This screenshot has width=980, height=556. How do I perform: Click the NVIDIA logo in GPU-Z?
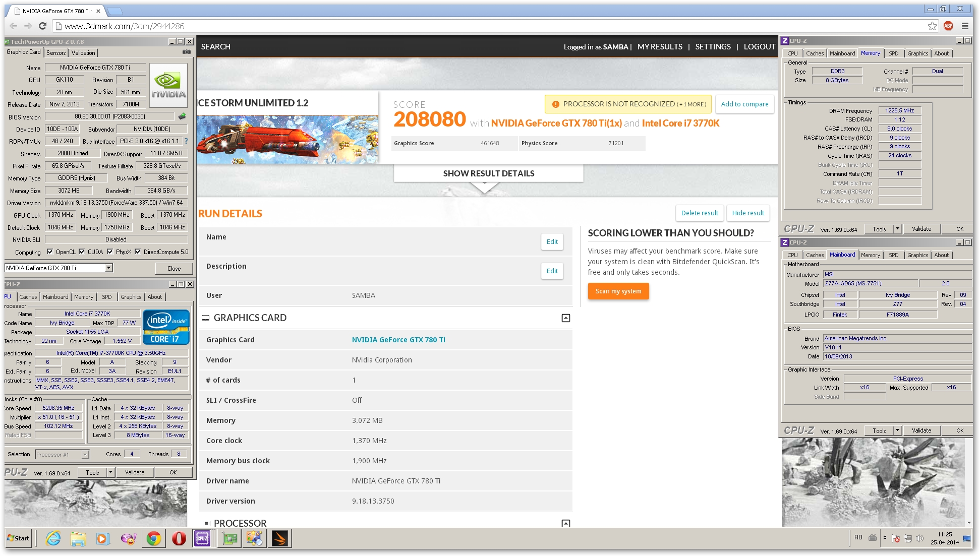(169, 85)
